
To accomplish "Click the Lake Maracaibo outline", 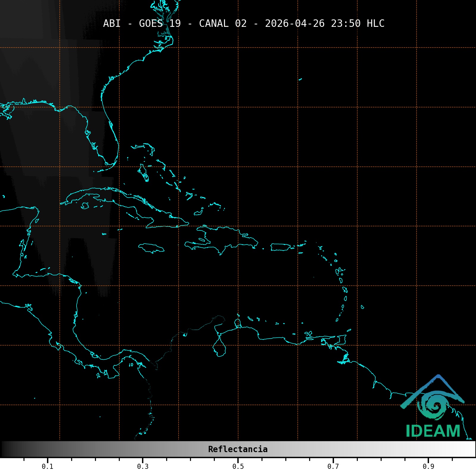I will pyautogui.click(x=219, y=348).
